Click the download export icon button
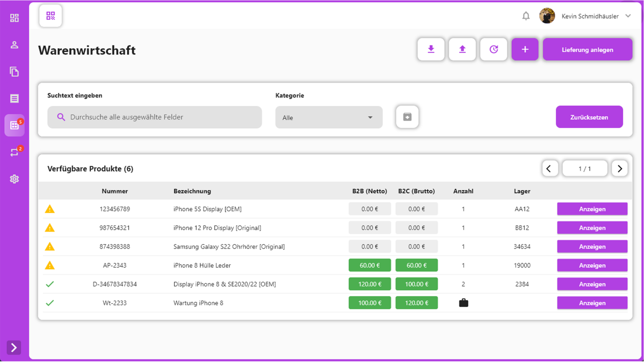This screenshot has height=362, width=644. (431, 49)
